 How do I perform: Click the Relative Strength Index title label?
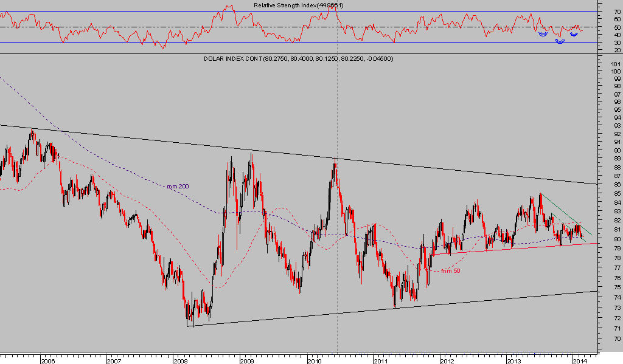coord(299,5)
